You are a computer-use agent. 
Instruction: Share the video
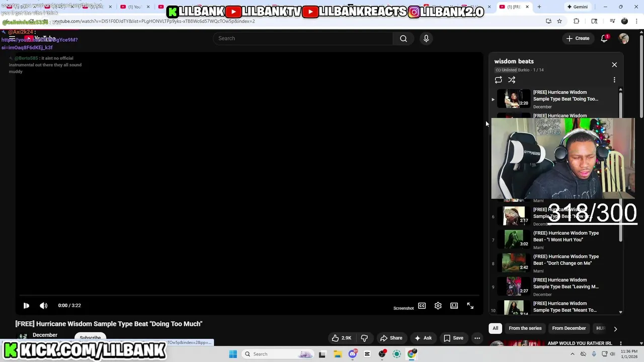coord(391,338)
